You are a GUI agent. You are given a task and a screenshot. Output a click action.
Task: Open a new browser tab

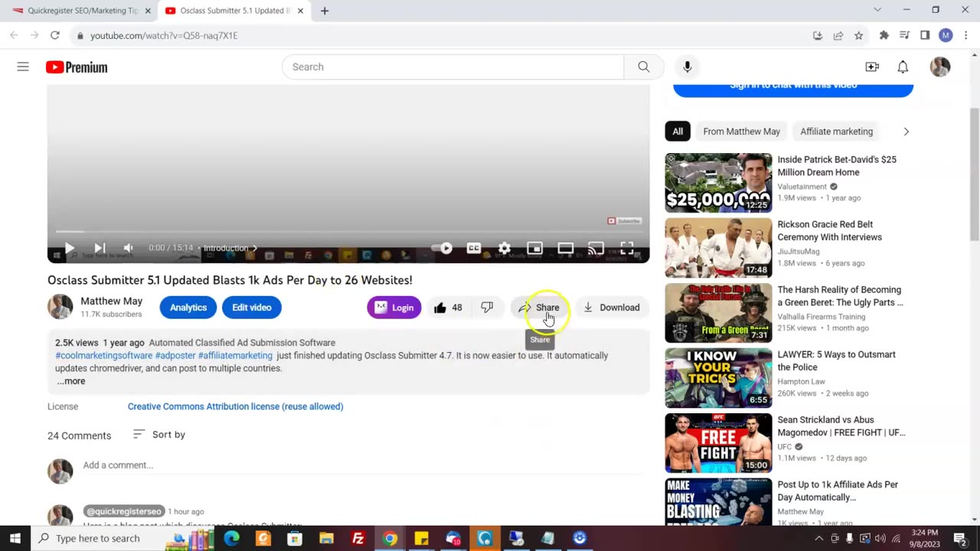[325, 11]
